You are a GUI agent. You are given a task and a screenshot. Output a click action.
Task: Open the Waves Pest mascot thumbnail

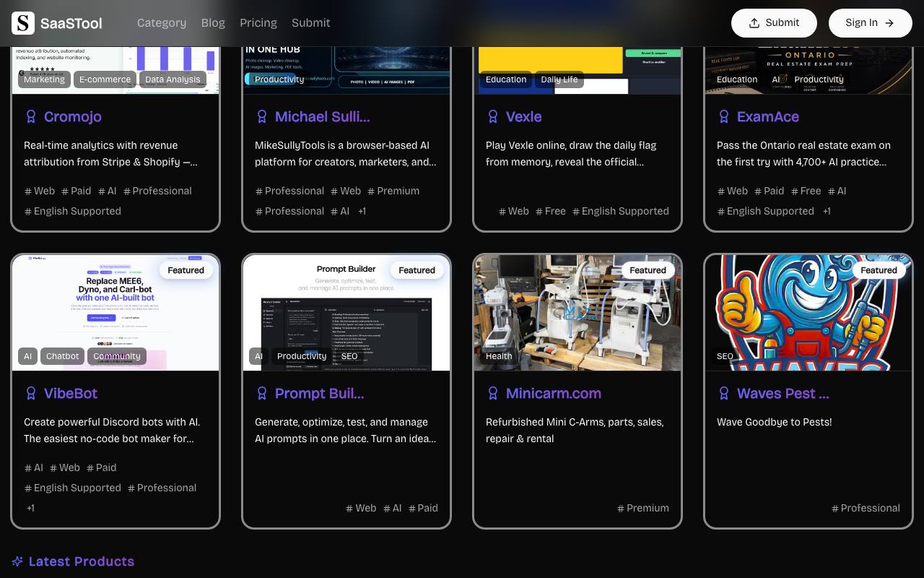808,312
